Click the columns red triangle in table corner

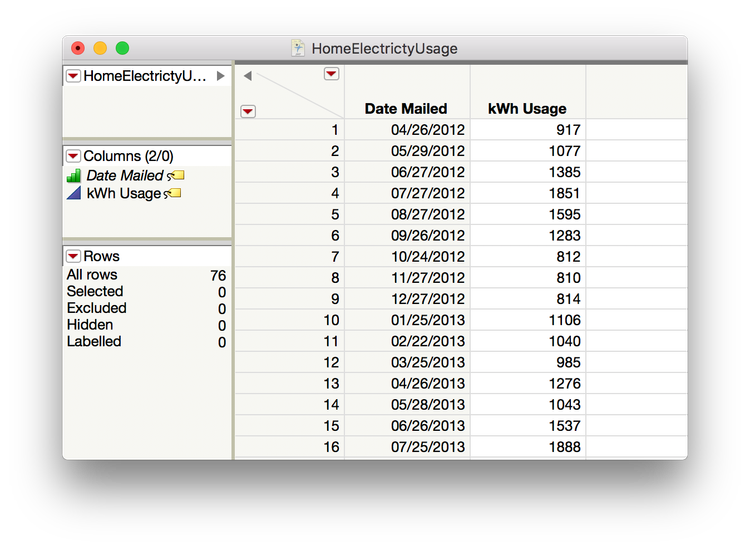pos(331,74)
